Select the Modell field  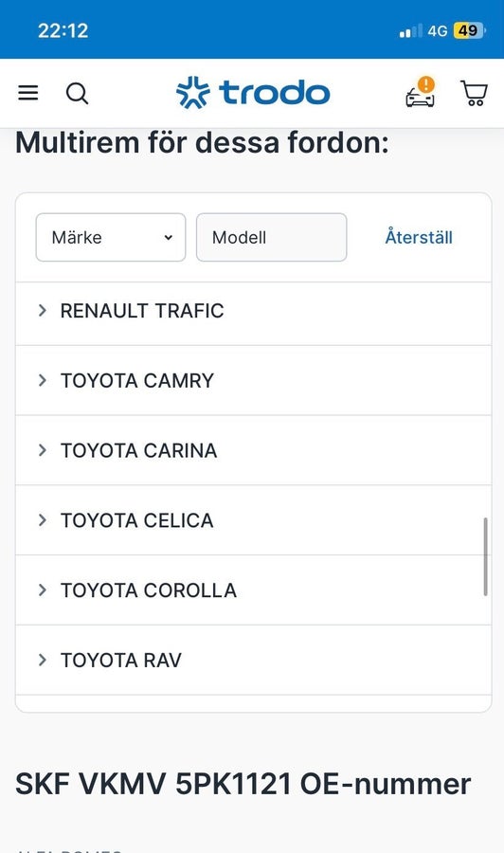click(x=271, y=237)
